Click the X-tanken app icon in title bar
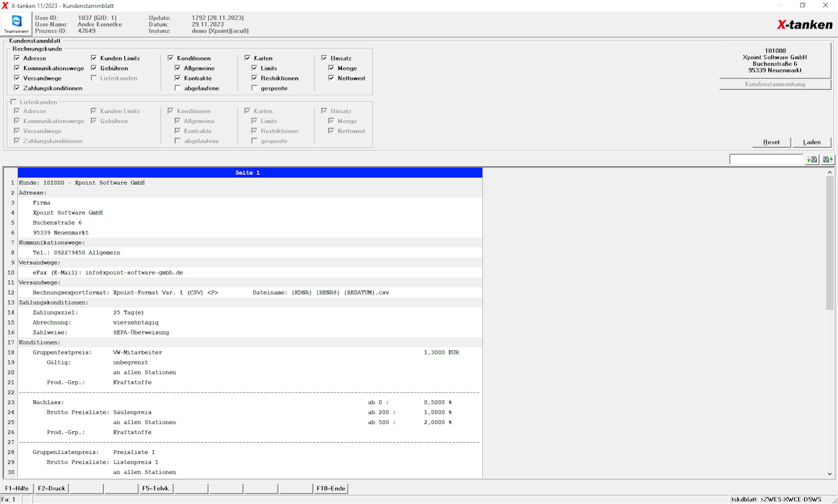Screen dimensions: 838x504 [x=5, y=5]
